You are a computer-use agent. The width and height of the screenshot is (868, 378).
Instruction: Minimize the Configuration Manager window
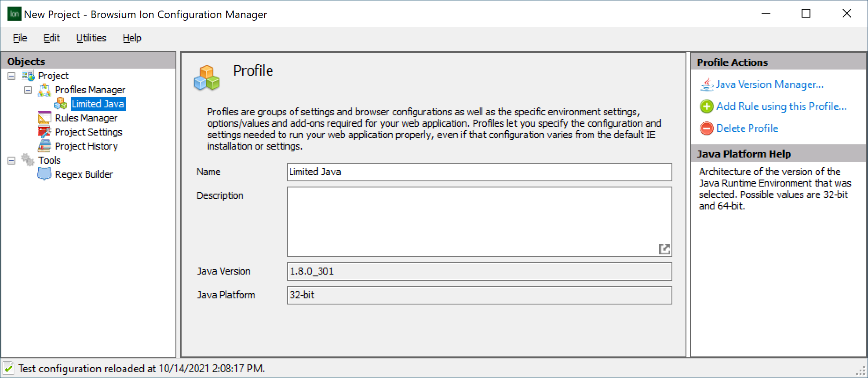(766, 14)
